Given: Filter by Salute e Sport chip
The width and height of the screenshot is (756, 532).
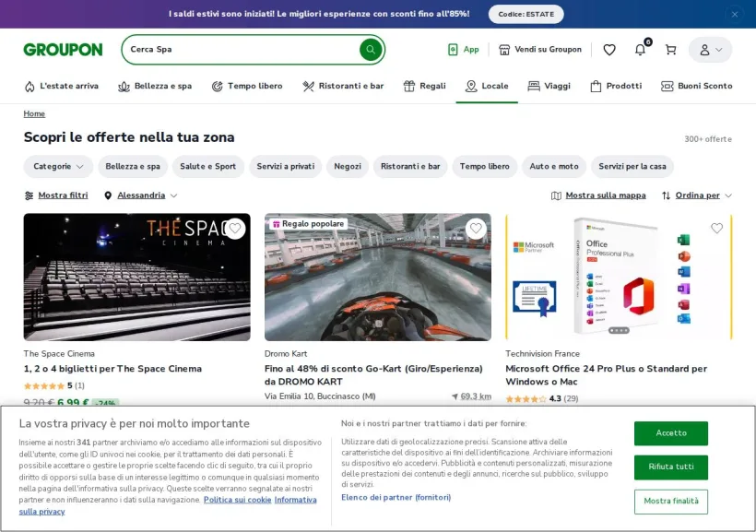Looking at the screenshot, I should [x=207, y=166].
